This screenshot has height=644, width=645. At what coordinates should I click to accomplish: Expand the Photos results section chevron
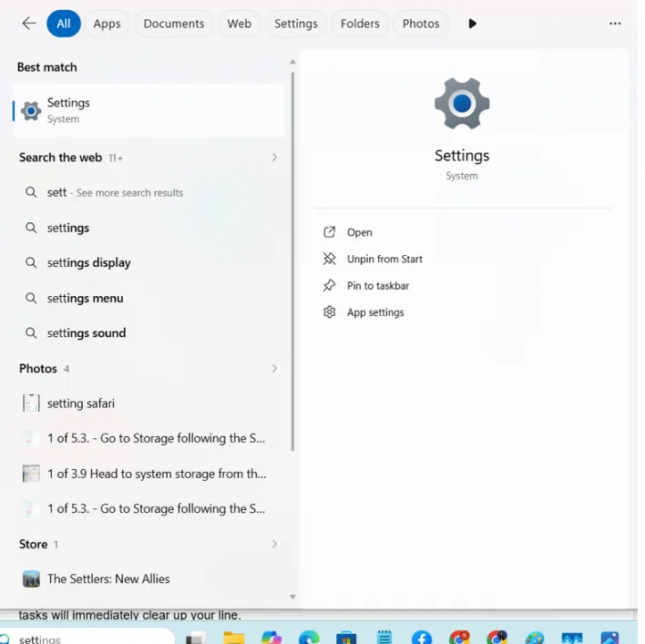pyautogui.click(x=274, y=369)
